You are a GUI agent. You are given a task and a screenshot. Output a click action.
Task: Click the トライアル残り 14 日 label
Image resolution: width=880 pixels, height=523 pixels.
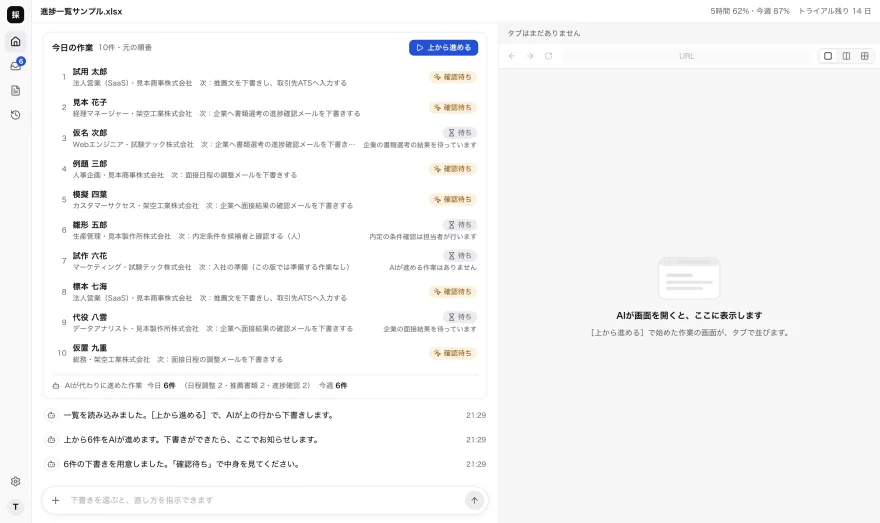pos(834,11)
